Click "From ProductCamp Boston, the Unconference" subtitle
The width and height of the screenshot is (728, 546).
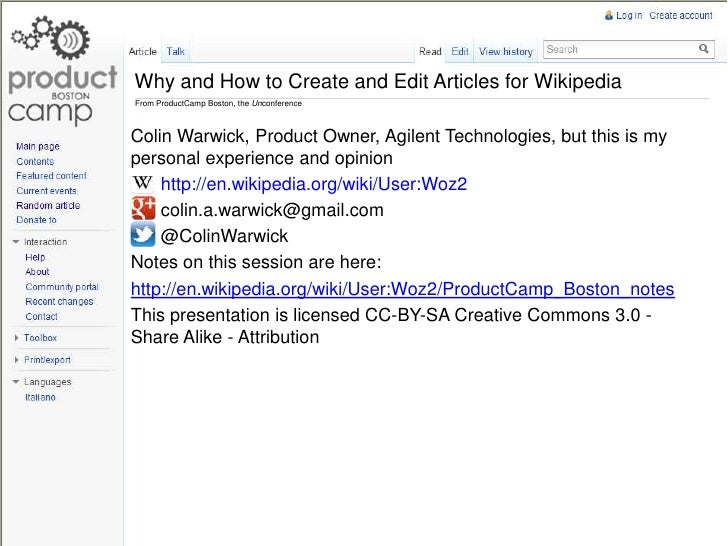tap(218, 103)
